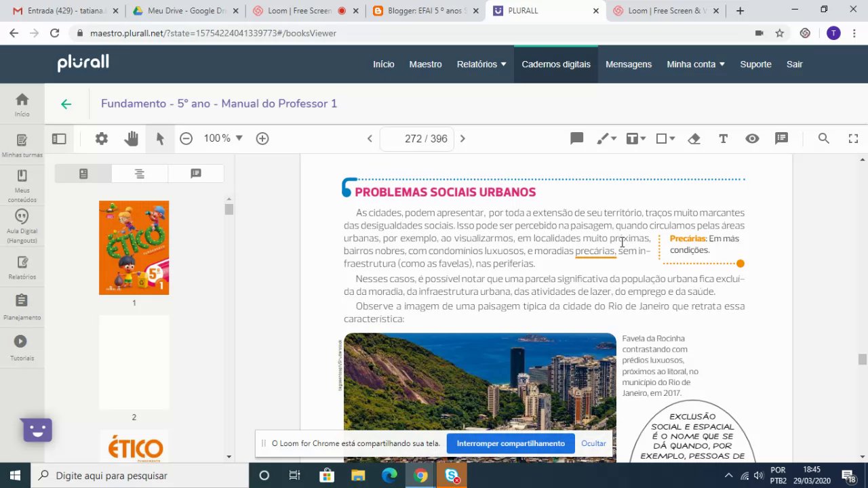Select the pointer selection tool

[160, 138]
